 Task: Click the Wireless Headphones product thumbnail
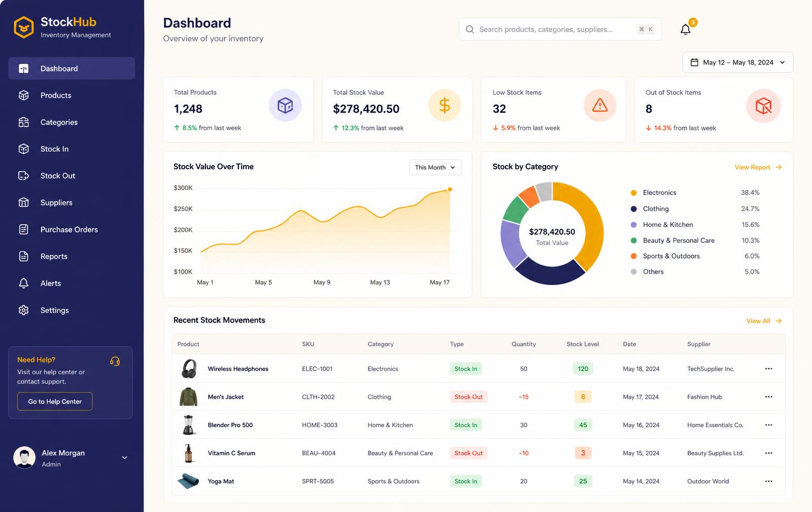coord(189,369)
